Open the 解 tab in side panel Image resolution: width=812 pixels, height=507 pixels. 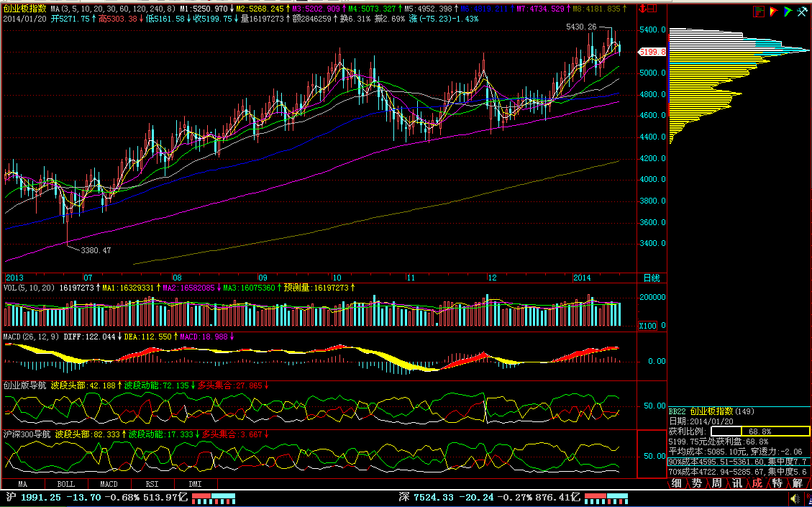(x=798, y=484)
